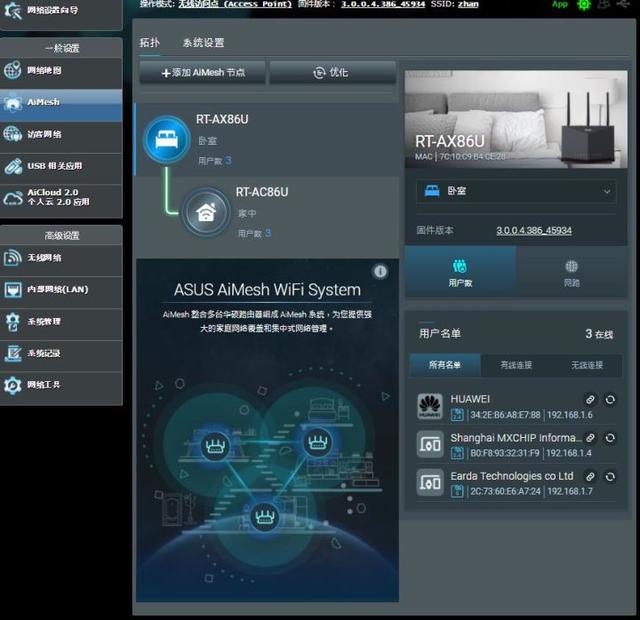Click reconnect icon on Earda Technologies row

(610, 476)
